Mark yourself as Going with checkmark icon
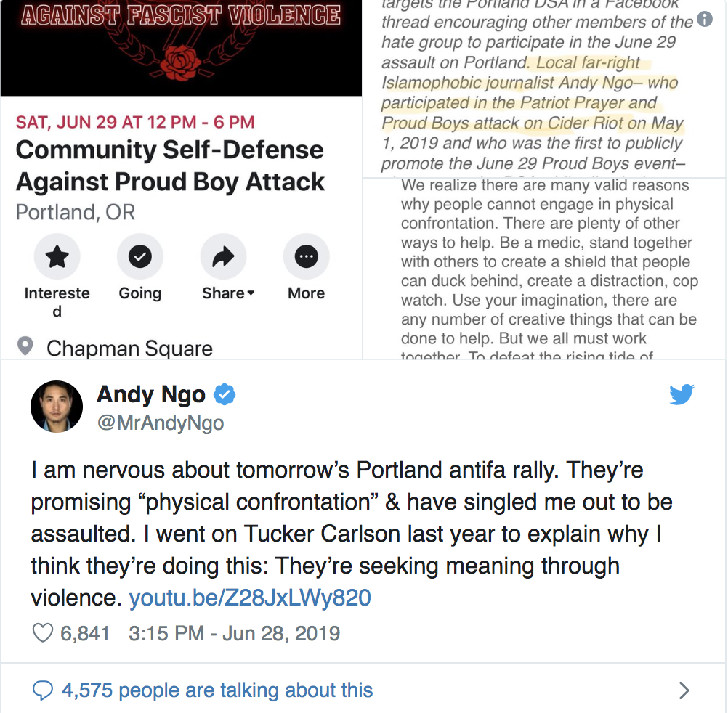This screenshot has height=713, width=728. point(139,256)
